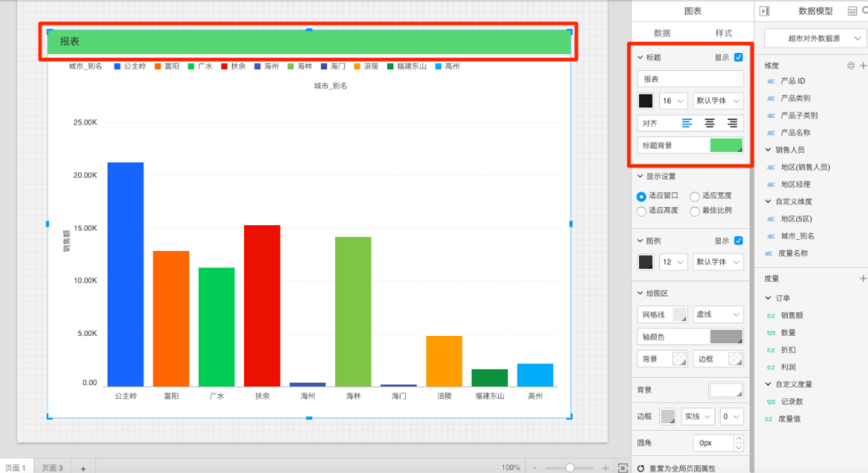Add a dimension with the 维度 plus icon
This screenshot has width=868, height=473.
[863, 65]
